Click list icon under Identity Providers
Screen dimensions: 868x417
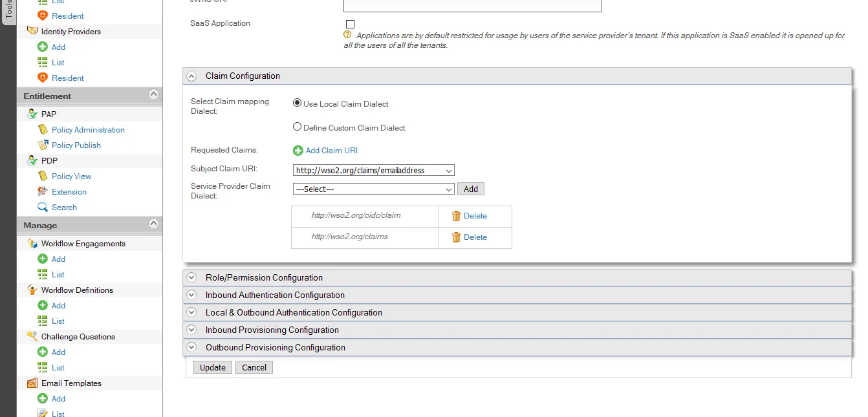tap(43, 62)
